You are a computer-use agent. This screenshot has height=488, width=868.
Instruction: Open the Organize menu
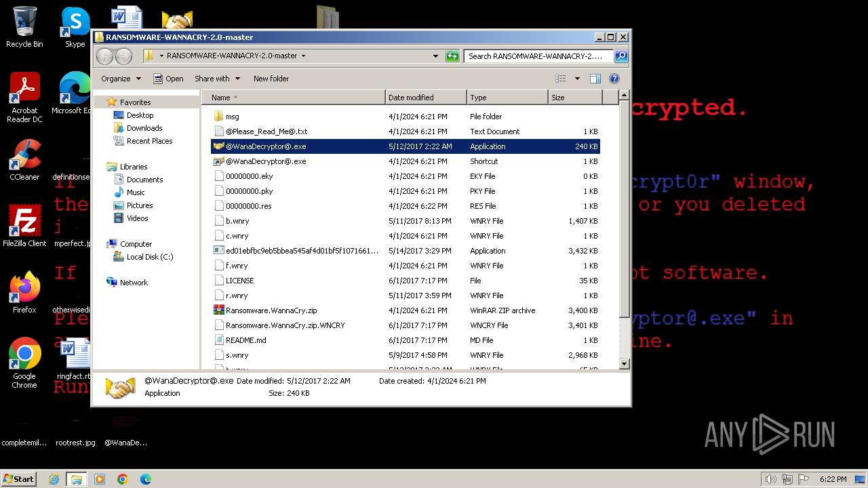click(121, 79)
